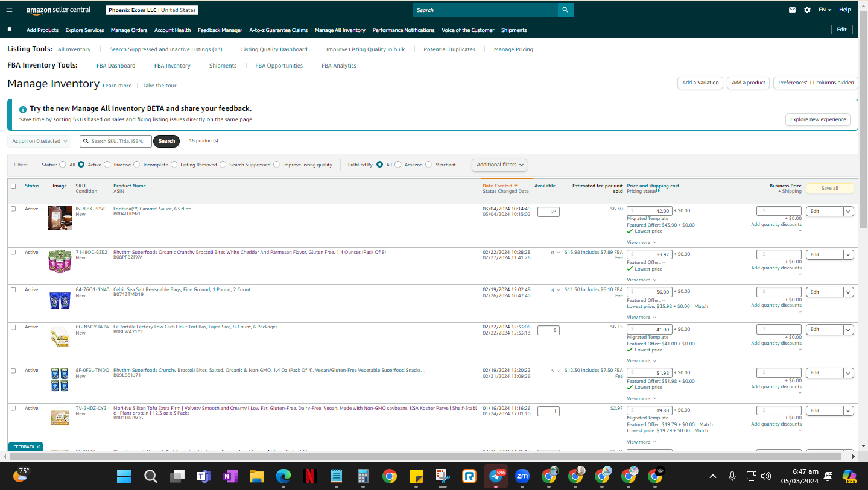Close the FEEDBACK tab with its X
Screen dimensions: 868x490
click(38, 447)
